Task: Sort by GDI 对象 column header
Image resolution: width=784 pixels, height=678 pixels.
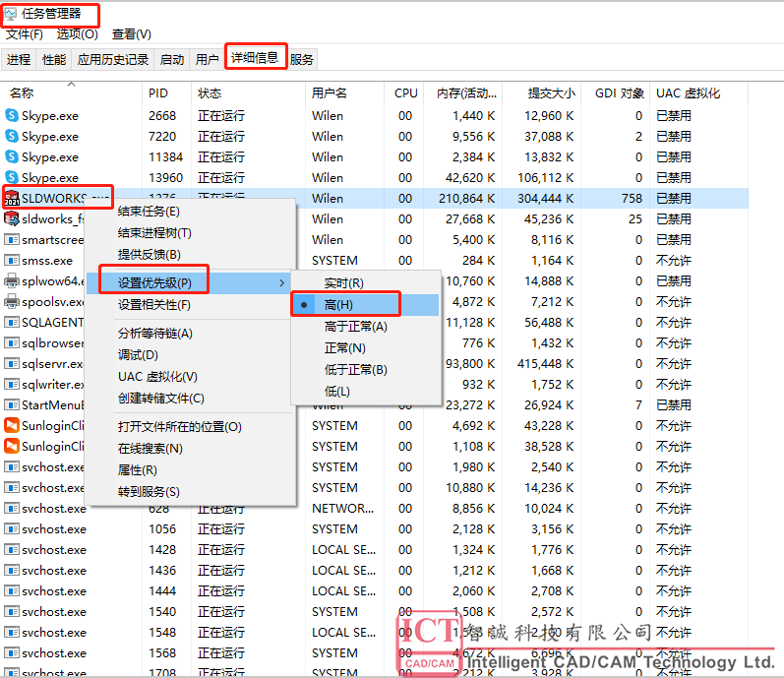Action: click(x=616, y=93)
